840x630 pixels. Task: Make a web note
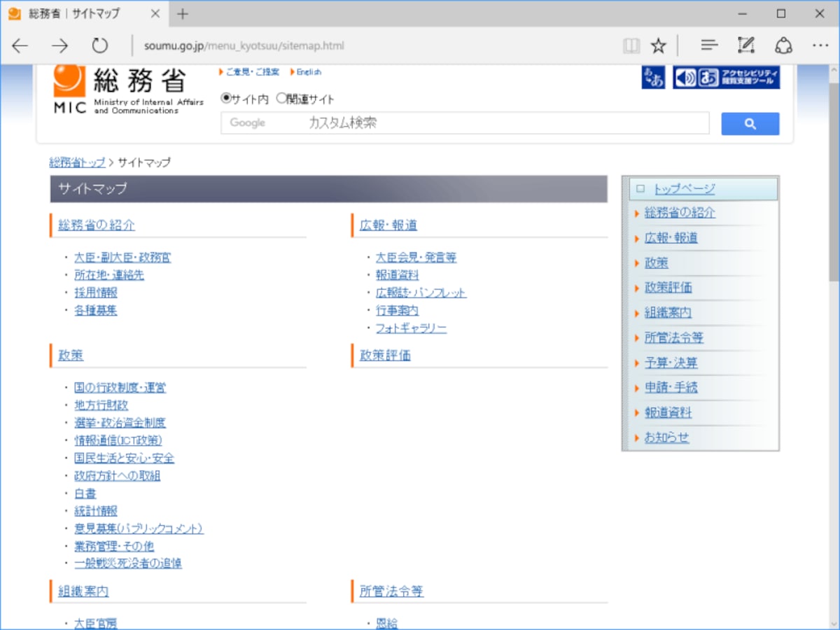746,46
